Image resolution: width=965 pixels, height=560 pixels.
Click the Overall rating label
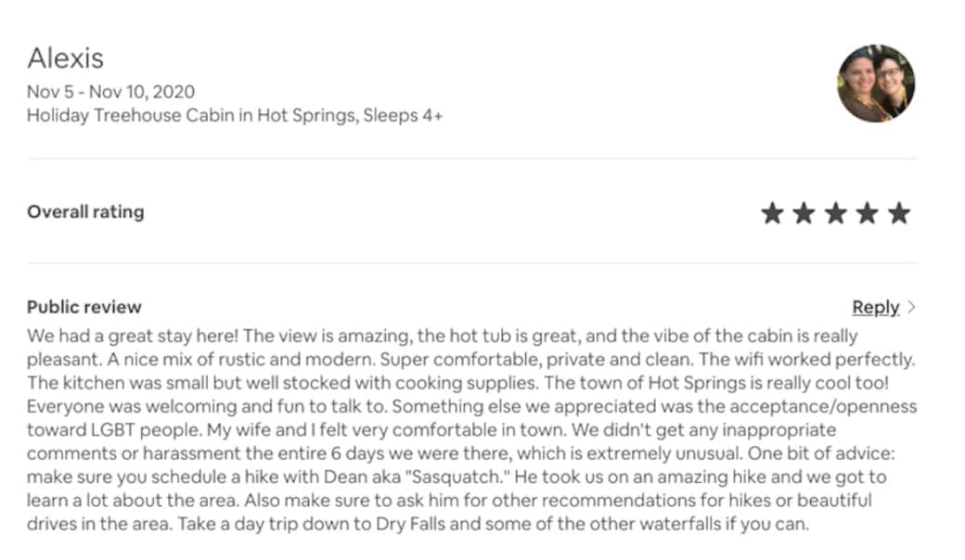pyautogui.click(x=85, y=211)
